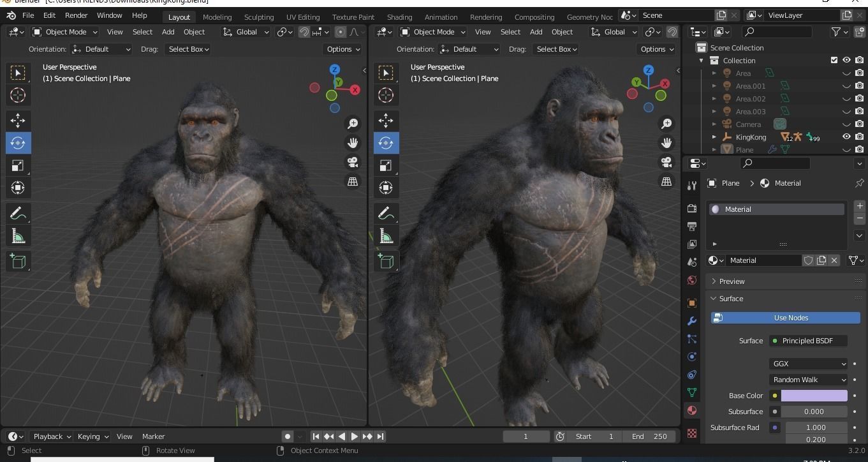The width and height of the screenshot is (868, 462).
Task: Open the Modifiers properties tab
Action: [x=692, y=321]
